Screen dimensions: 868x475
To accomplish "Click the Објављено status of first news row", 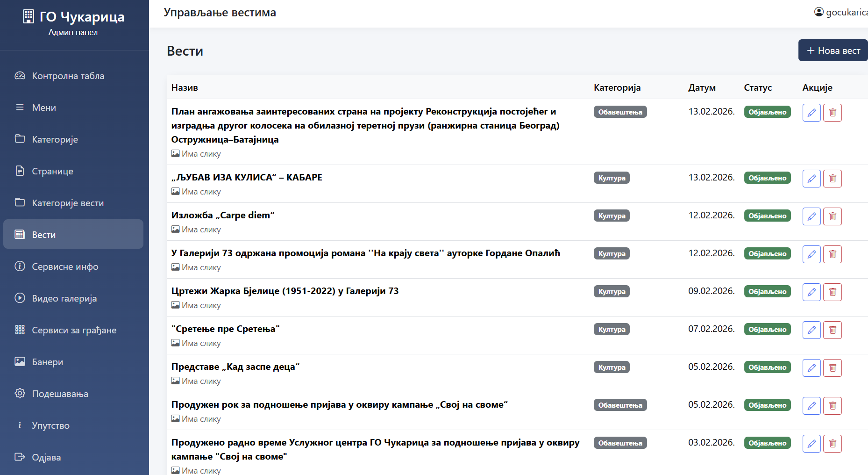I will tap(767, 112).
